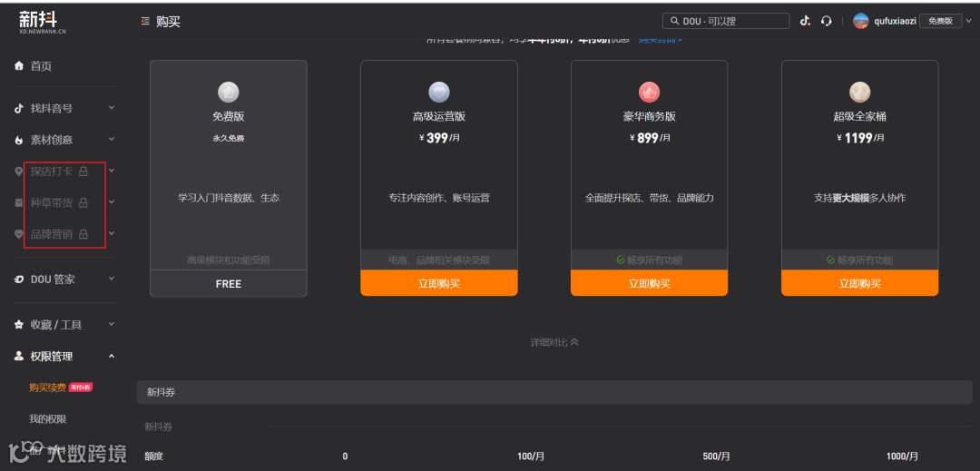
Task: Click the 新抖 logo
Action: coord(43,21)
